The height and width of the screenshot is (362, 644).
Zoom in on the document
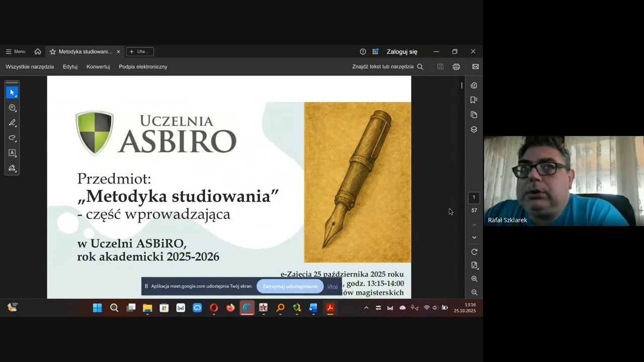point(474,279)
